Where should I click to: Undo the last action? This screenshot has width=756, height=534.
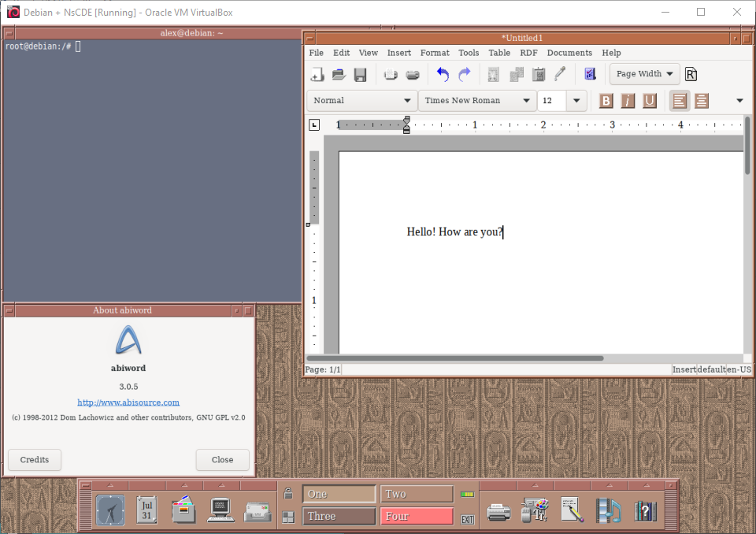443,75
